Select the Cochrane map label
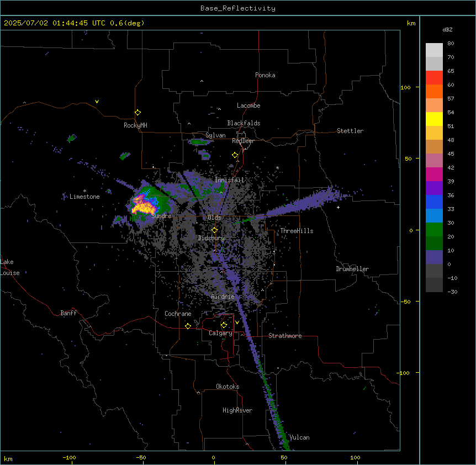 [x=178, y=314]
